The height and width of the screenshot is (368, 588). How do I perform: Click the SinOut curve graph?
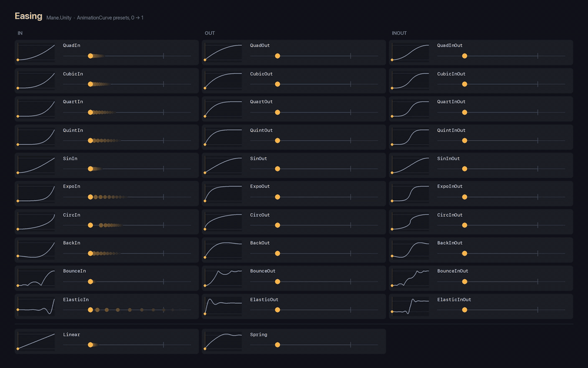point(223,165)
